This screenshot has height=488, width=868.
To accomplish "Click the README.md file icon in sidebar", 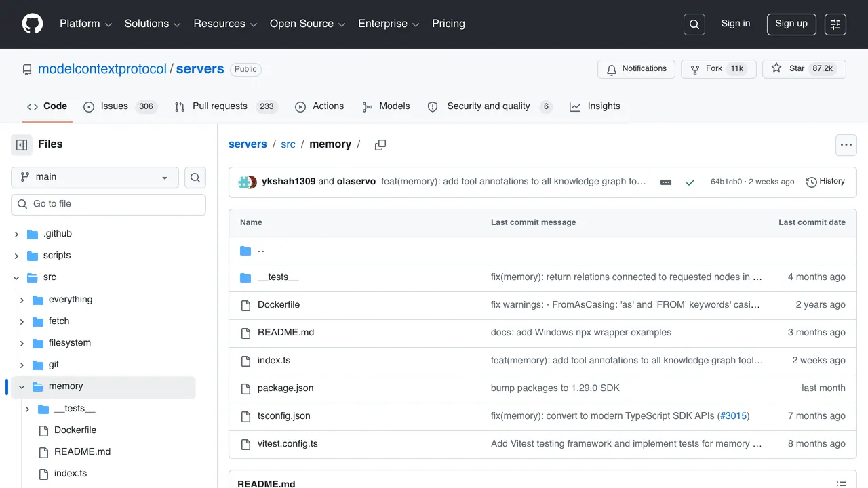I will [43, 453].
